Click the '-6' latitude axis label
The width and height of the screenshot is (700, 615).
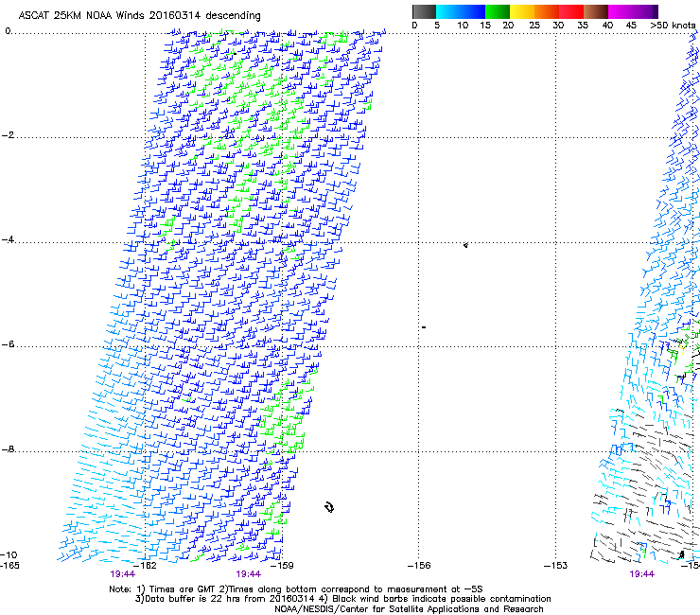[x=8, y=344]
